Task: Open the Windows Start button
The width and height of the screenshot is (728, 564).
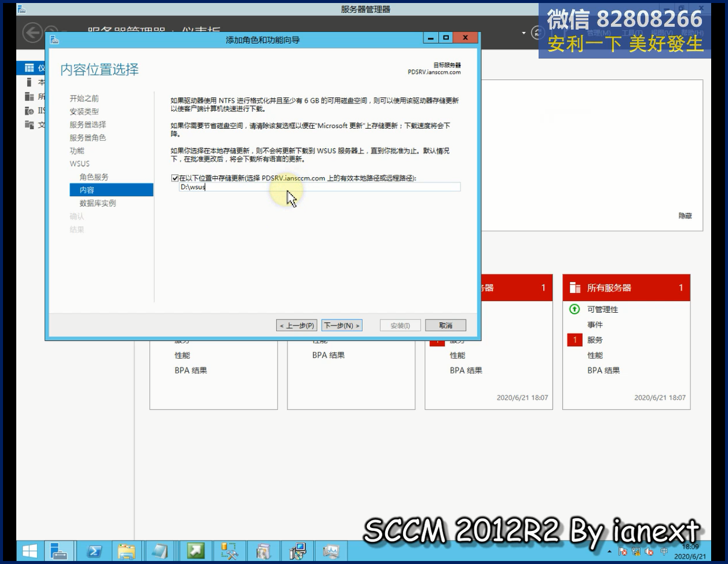Action: point(29,551)
